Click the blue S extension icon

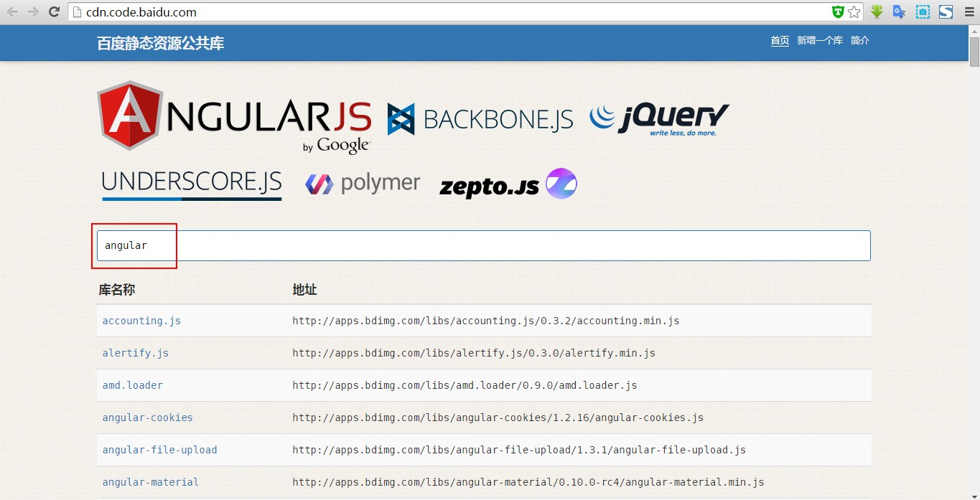click(x=946, y=11)
